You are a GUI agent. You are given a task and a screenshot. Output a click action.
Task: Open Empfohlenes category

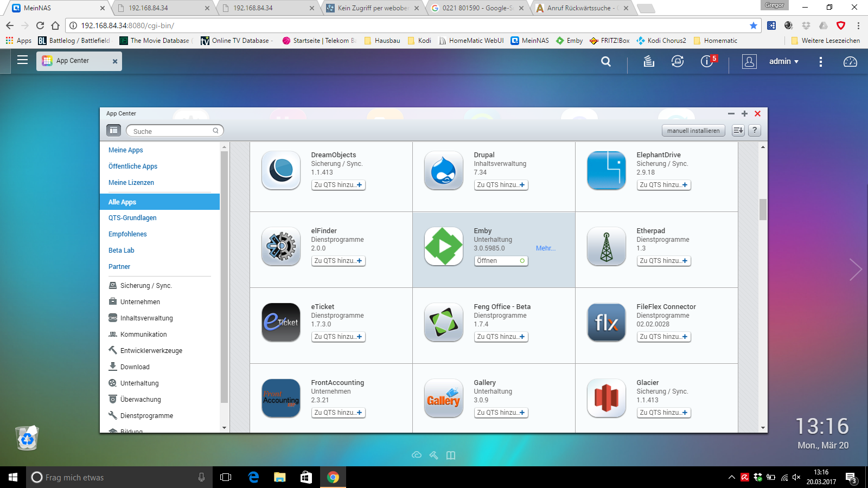coord(127,234)
